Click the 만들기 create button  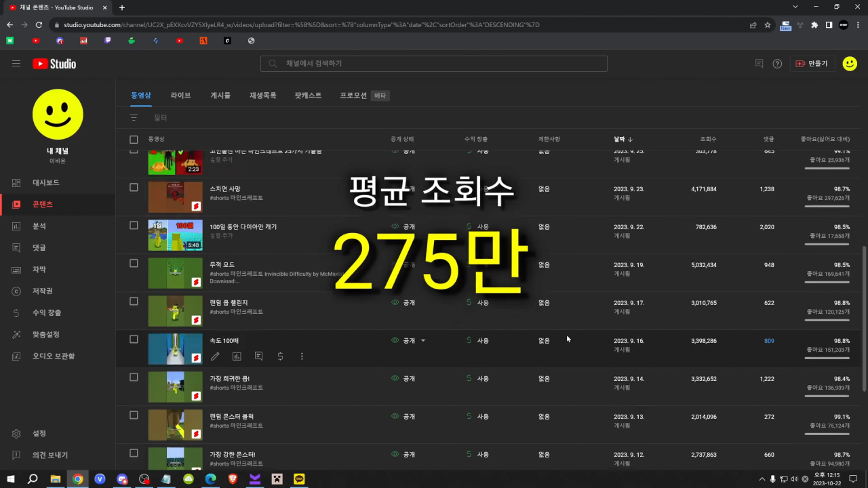(x=812, y=63)
